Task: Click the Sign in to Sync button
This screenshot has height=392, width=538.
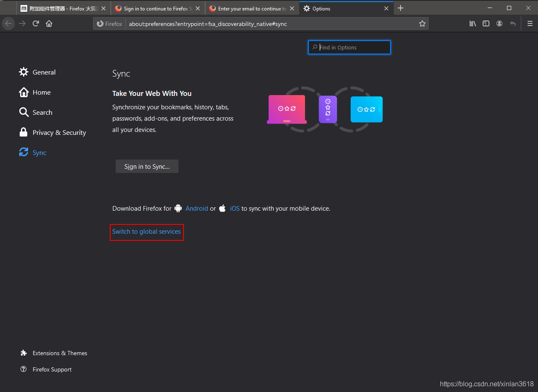Action: [x=147, y=166]
